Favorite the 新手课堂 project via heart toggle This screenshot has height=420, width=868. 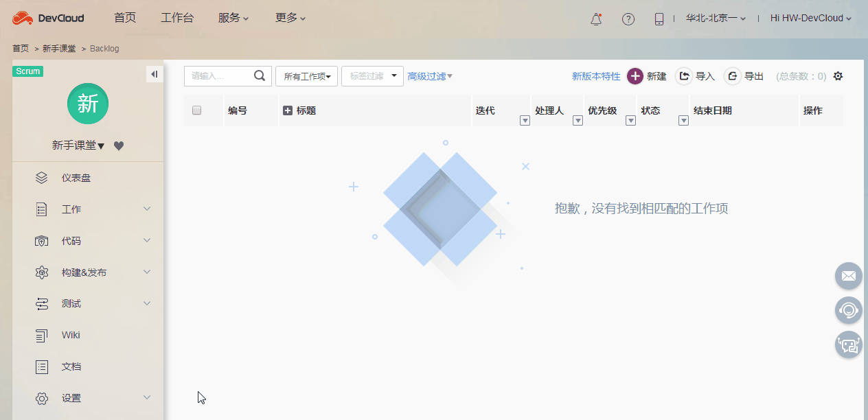click(118, 145)
